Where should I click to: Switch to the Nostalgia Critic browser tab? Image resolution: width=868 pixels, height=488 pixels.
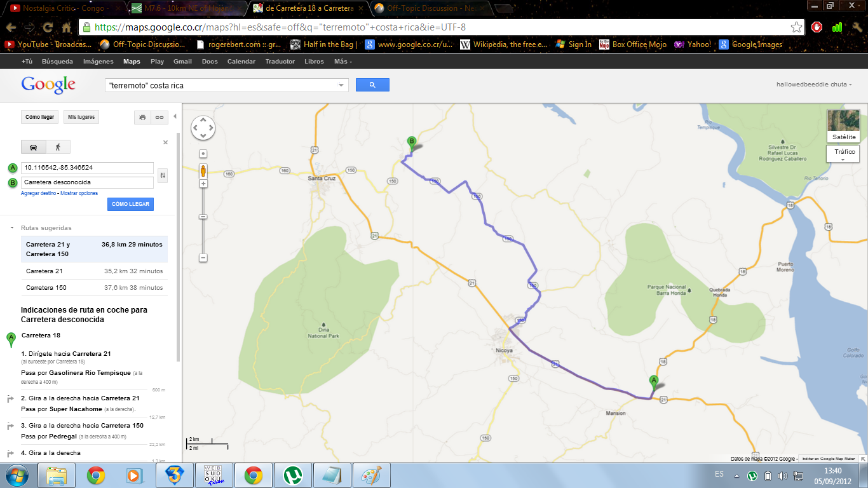[x=62, y=8]
